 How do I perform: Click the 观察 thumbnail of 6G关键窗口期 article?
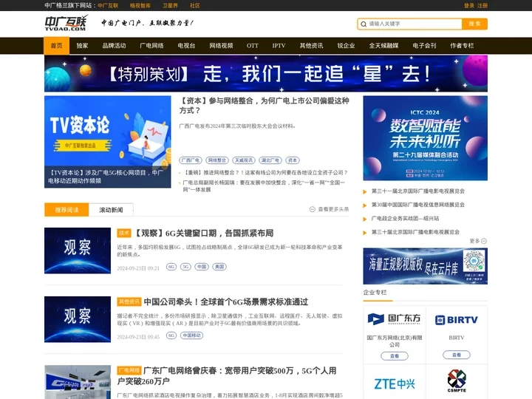click(78, 250)
